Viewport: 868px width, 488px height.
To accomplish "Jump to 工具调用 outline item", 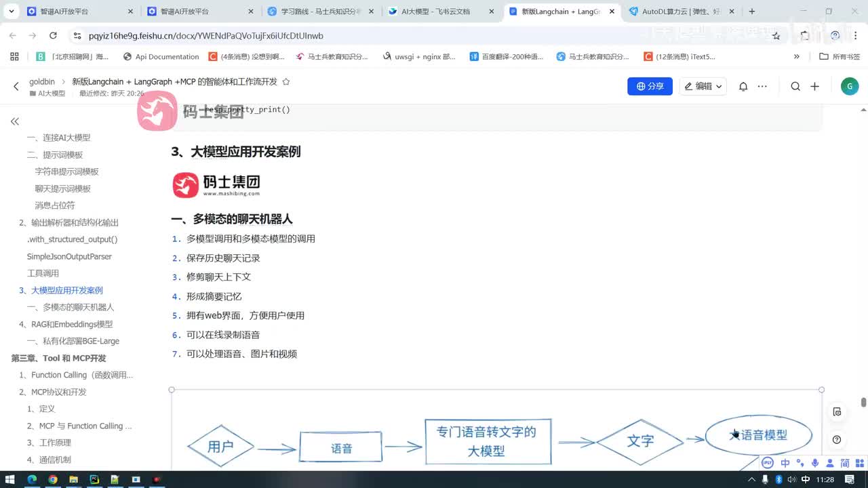I will pyautogui.click(x=43, y=273).
